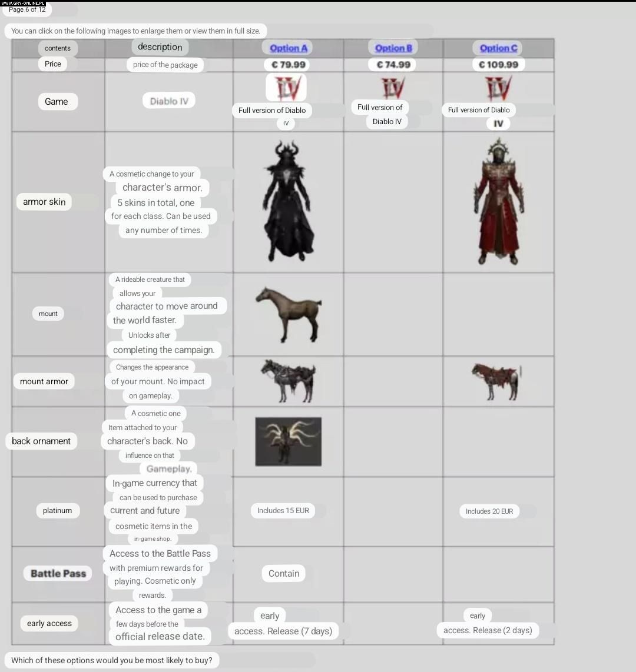The height and width of the screenshot is (672, 636).
Task: Enlarge Option A mount armor image
Action: tap(288, 381)
